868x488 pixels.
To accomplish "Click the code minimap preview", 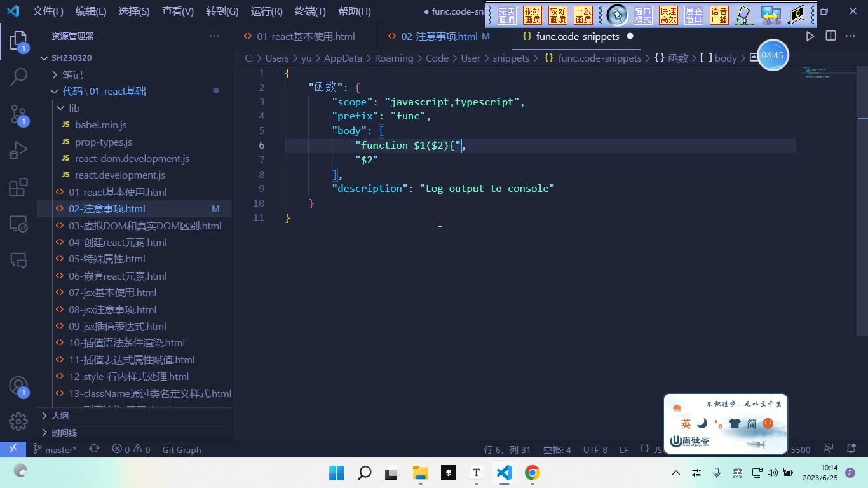I will (829, 72).
